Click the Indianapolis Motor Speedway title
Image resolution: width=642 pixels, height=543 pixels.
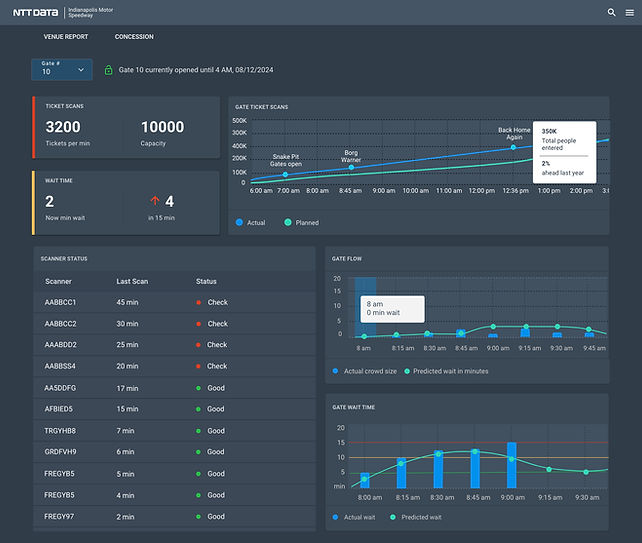[90, 13]
